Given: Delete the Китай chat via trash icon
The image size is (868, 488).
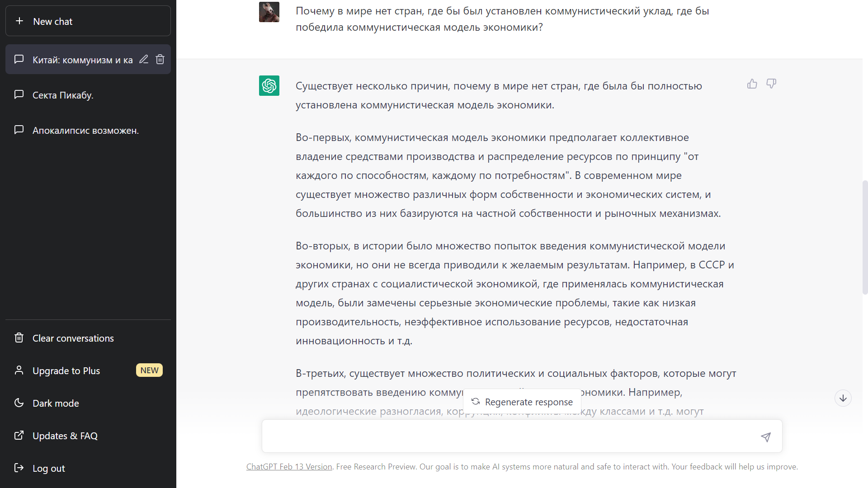Looking at the screenshot, I should (x=160, y=60).
